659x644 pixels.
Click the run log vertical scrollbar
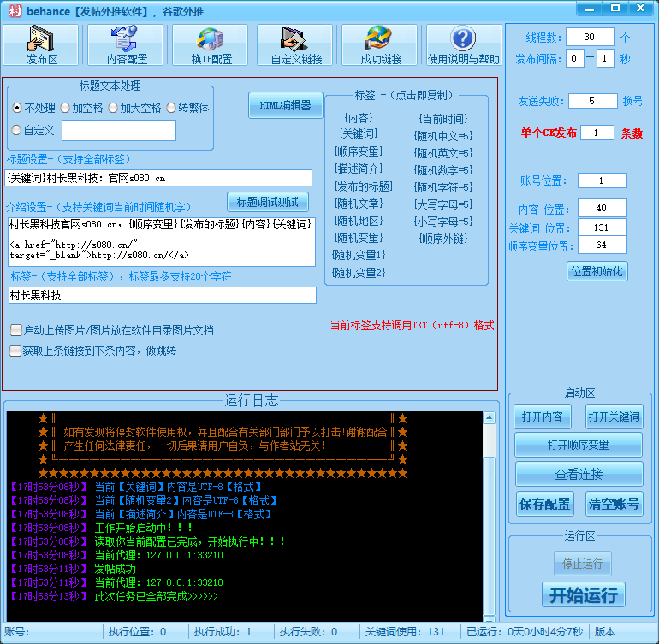(x=489, y=513)
